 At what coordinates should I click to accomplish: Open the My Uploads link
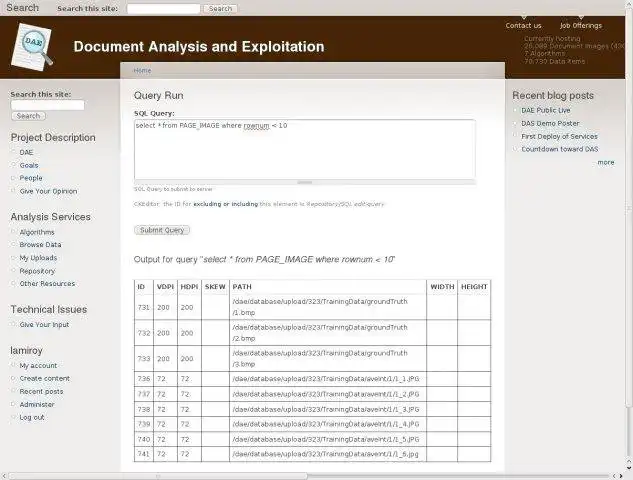coord(38,258)
